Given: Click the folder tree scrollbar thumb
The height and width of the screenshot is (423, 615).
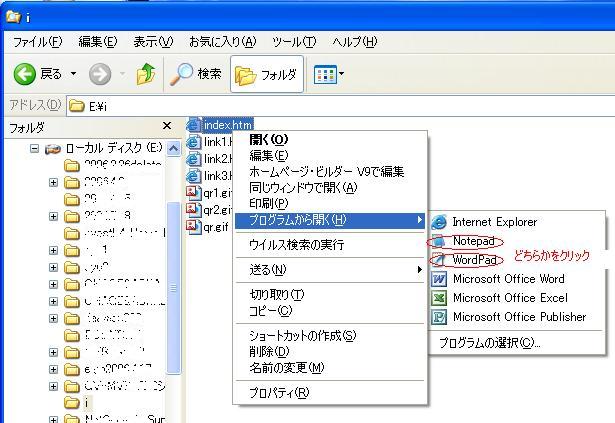Looking at the screenshot, I should click(x=173, y=288).
